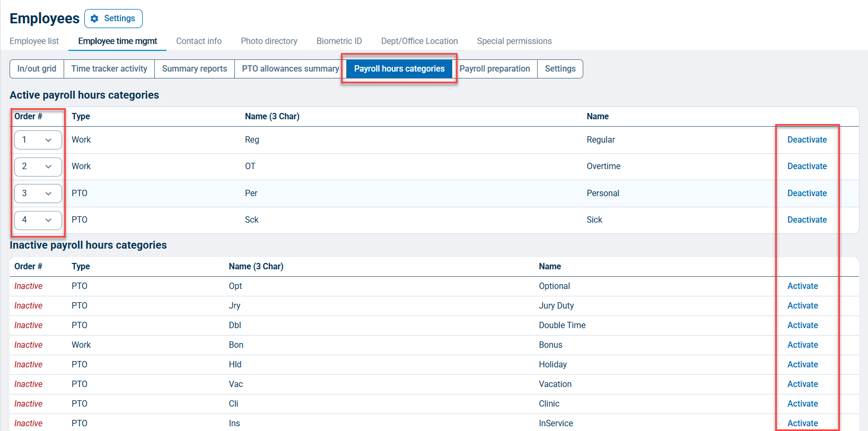This screenshot has width=868, height=431.
Task: View the Summary reports sub-tab
Action: 195,69
